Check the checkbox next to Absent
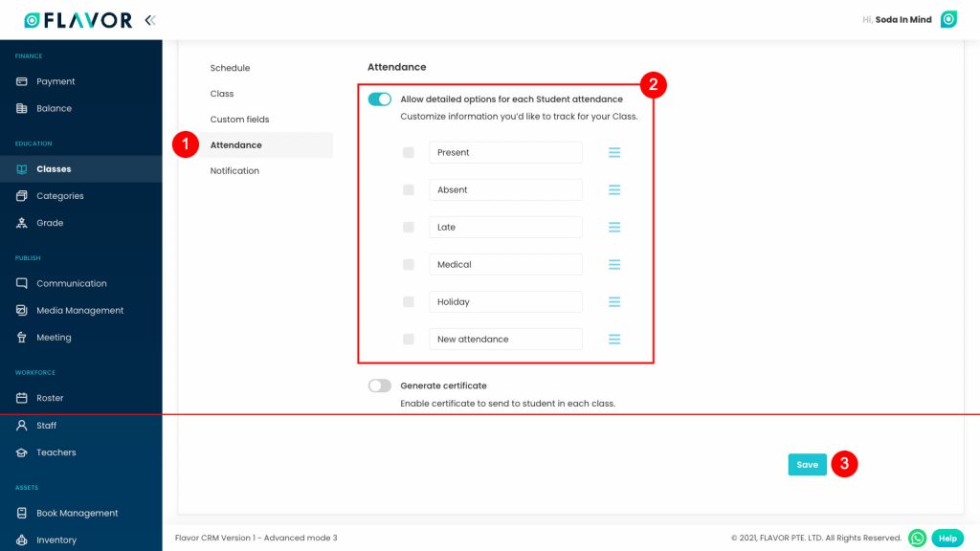Viewport: 980px width, 551px height. 408,189
